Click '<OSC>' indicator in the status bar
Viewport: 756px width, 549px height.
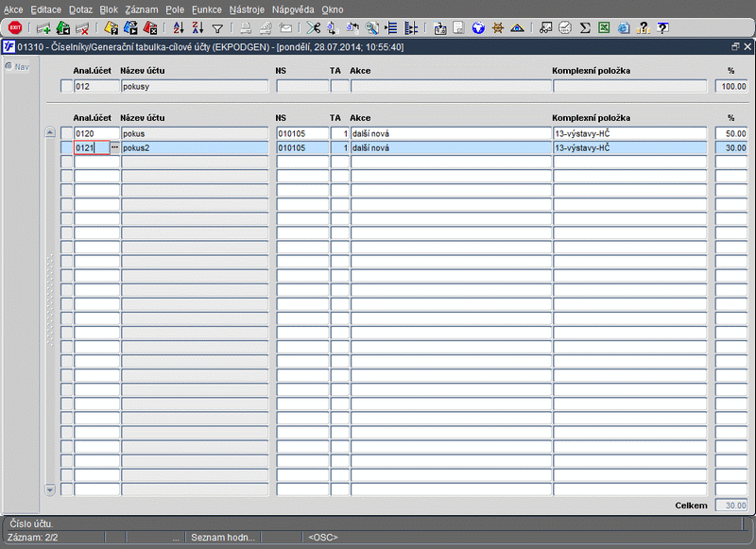323,537
